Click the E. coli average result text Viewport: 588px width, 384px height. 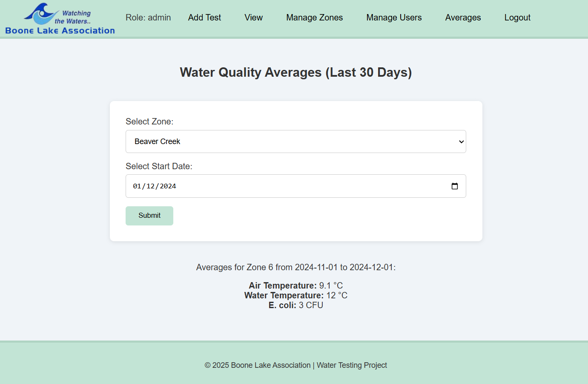[x=295, y=305]
